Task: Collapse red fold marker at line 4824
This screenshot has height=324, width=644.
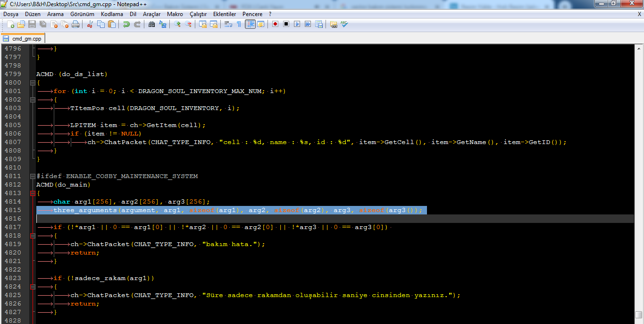Action: click(x=33, y=287)
